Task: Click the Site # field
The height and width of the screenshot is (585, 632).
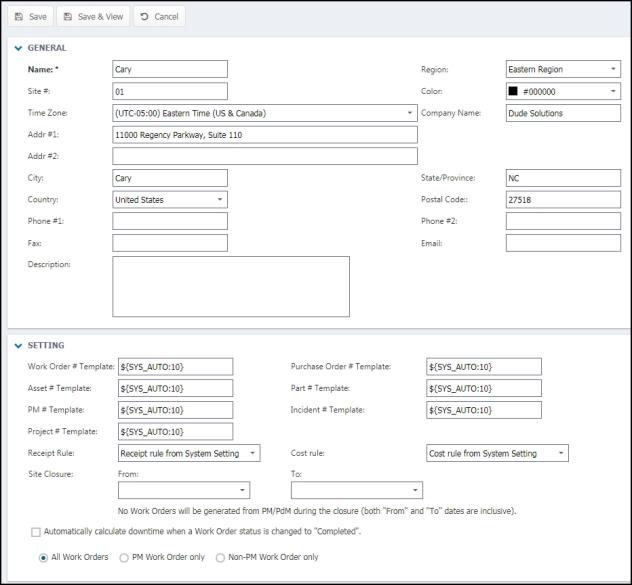Action: tap(170, 91)
